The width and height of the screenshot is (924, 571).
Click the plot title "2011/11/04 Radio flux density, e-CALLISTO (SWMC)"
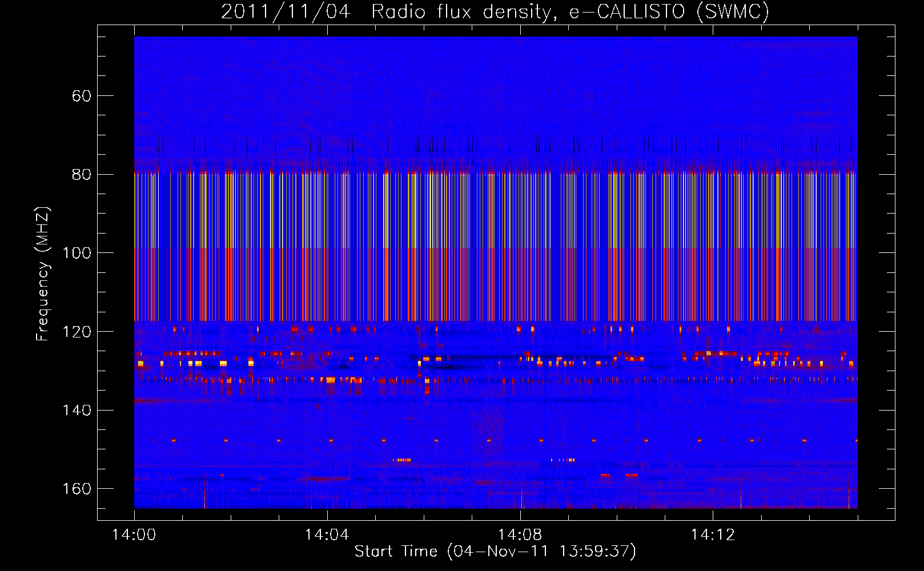(x=495, y=11)
